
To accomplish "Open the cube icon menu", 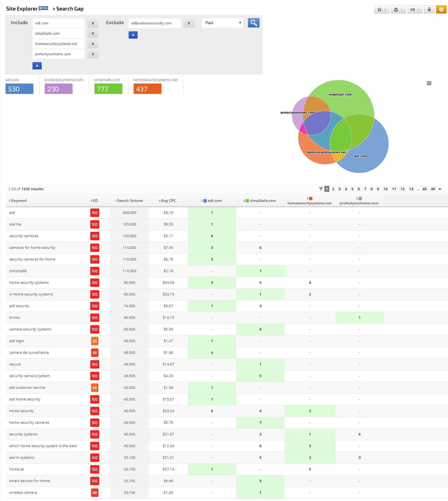I will 398,10.
